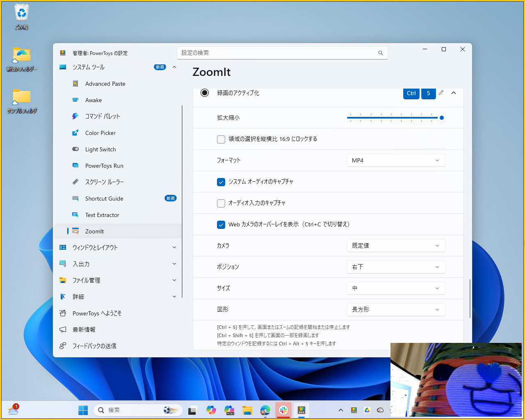Select ZoomIt in the sidebar
525x420 pixels.
118,231
